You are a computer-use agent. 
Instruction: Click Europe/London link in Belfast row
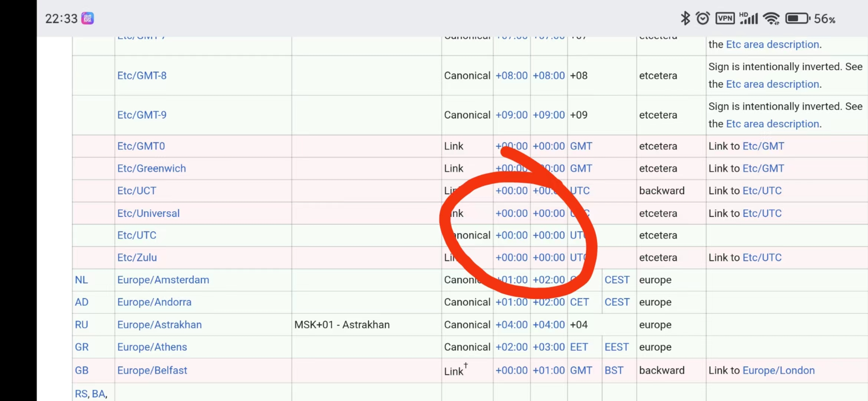(779, 370)
